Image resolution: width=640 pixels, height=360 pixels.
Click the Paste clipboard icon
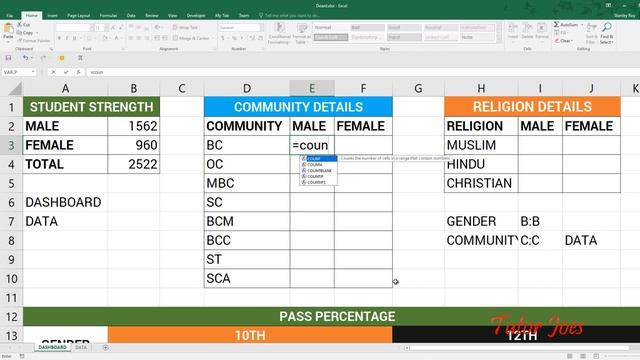8,29
